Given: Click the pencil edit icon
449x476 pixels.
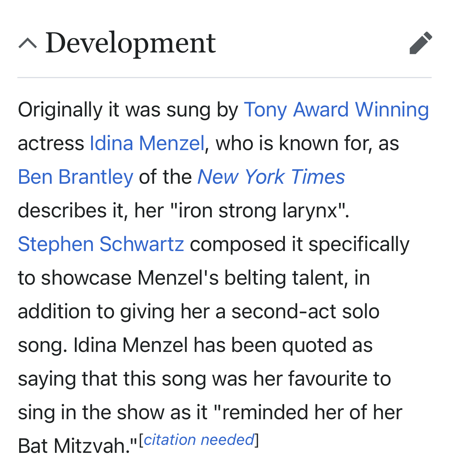Looking at the screenshot, I should click(420, 43).
